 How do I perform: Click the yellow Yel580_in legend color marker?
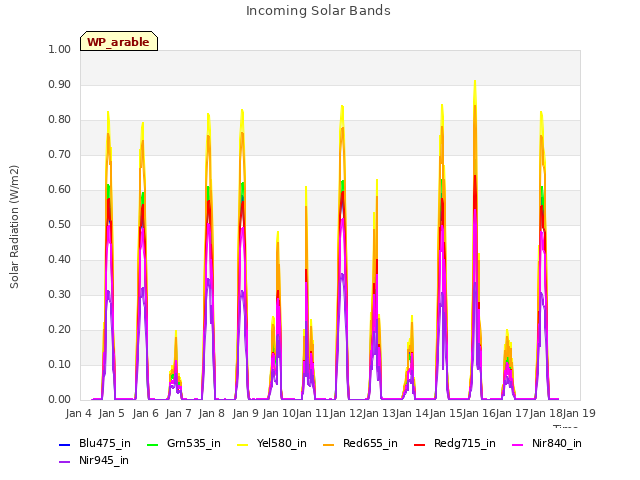point(242,444)
